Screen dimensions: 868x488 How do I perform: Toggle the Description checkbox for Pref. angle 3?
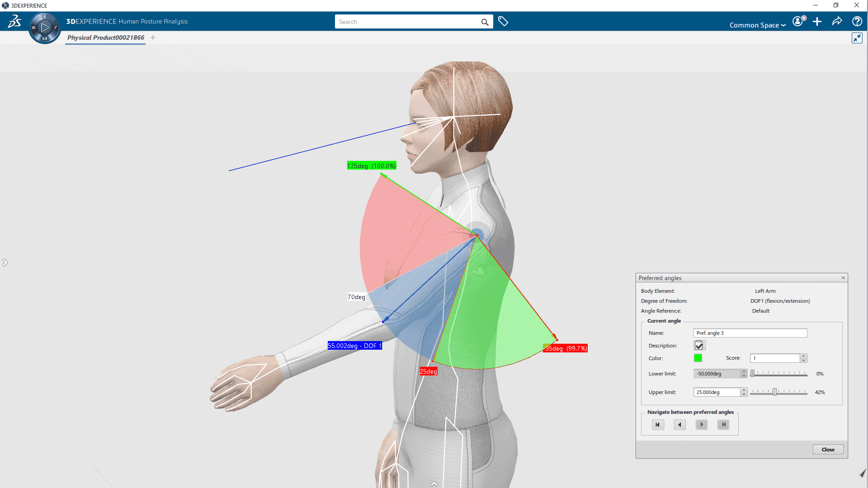coord(699,346)
